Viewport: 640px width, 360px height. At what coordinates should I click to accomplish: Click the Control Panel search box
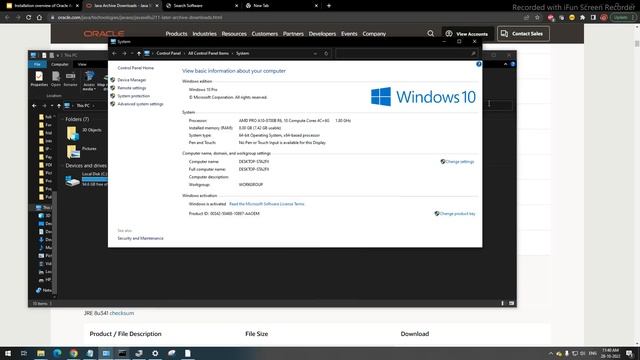406,53
